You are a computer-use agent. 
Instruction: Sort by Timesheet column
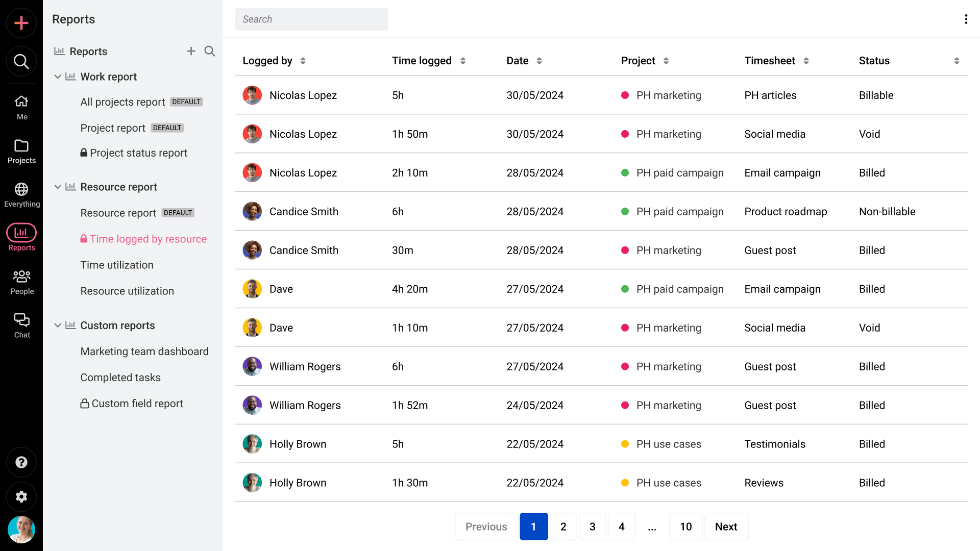click(806, 61)
